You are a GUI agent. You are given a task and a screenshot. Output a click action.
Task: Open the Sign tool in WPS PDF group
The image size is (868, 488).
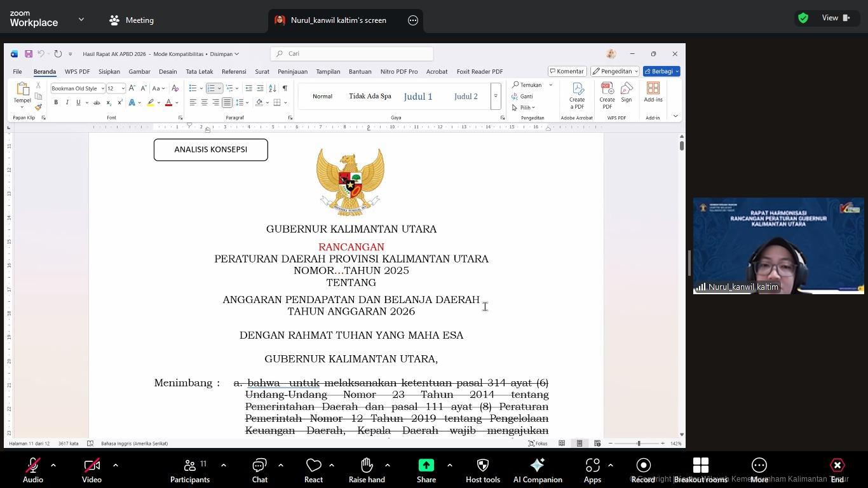point(626,95)
